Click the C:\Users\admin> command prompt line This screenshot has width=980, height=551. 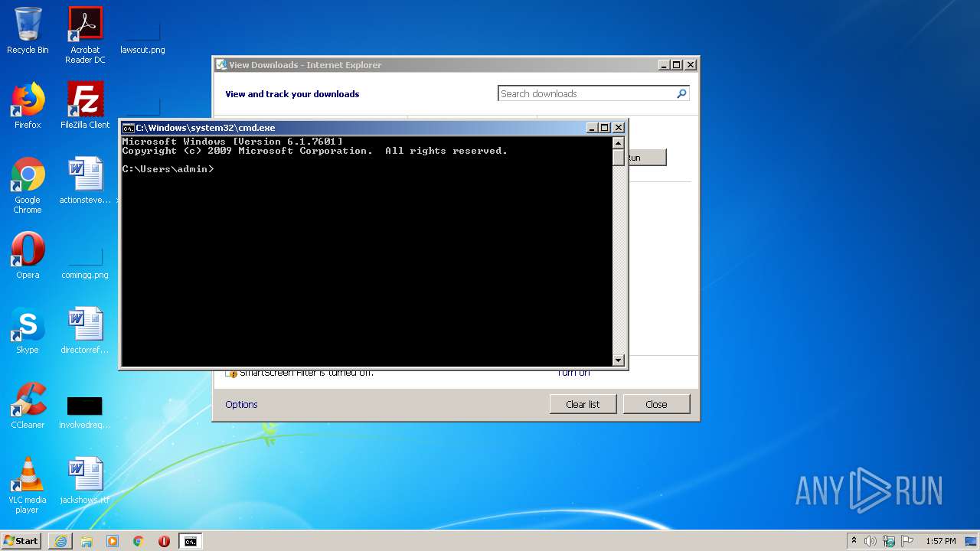tap(168, 169)
